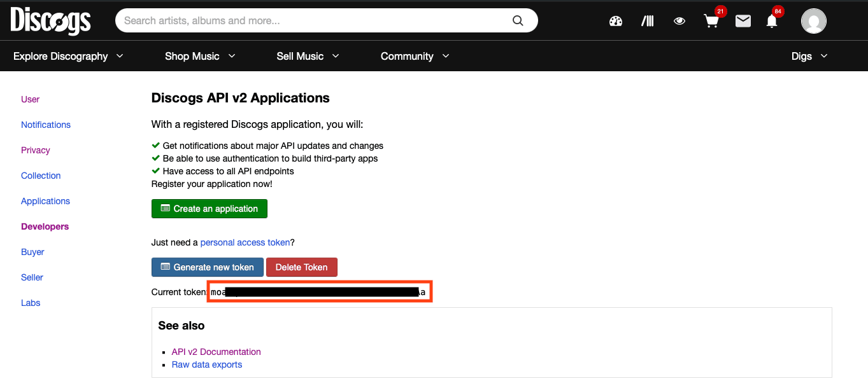The width and height of the screenshot is (868, 388).
Task: Click the Delete Token button
Action: (x=301, y=267)
